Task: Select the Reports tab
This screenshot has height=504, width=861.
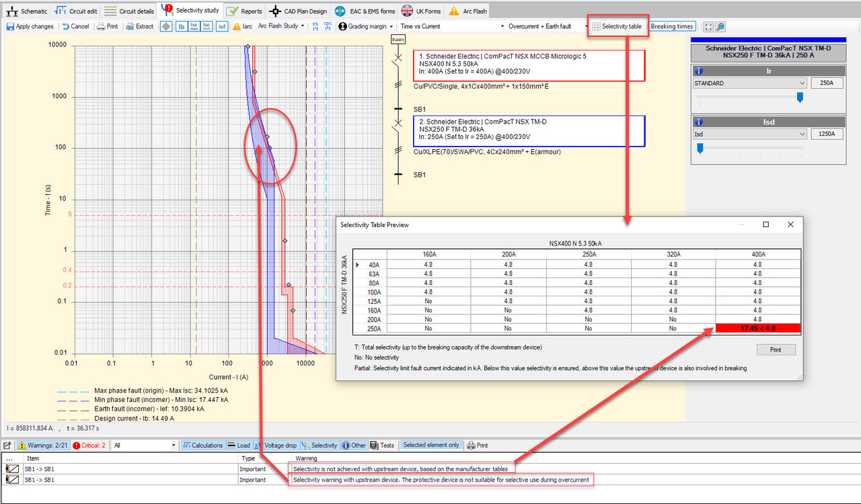Action: 244,11
